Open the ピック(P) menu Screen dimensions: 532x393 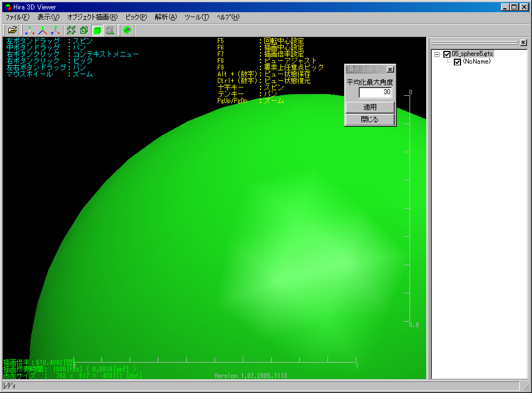pos(136,17)
